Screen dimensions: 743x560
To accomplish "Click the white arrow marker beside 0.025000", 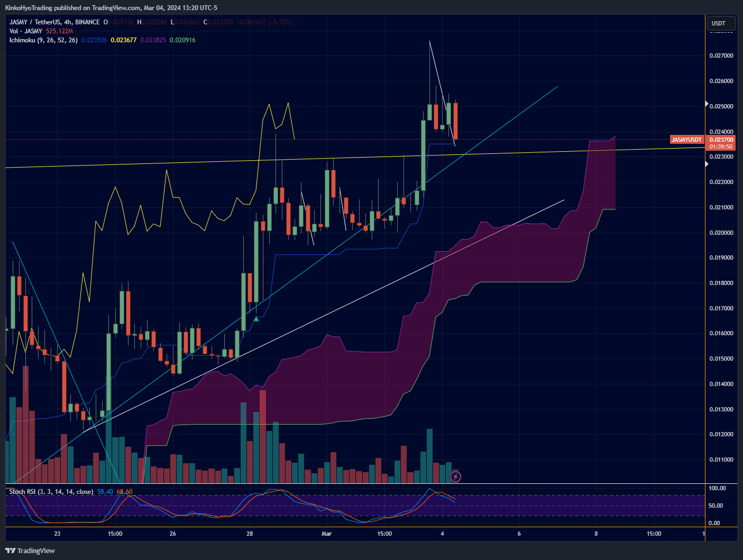I will click(707, 104).
